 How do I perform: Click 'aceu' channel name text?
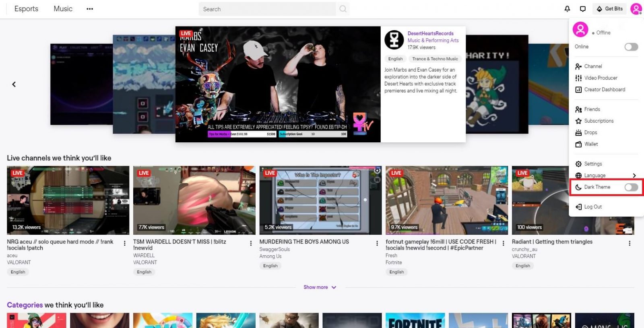click(12, 256)
